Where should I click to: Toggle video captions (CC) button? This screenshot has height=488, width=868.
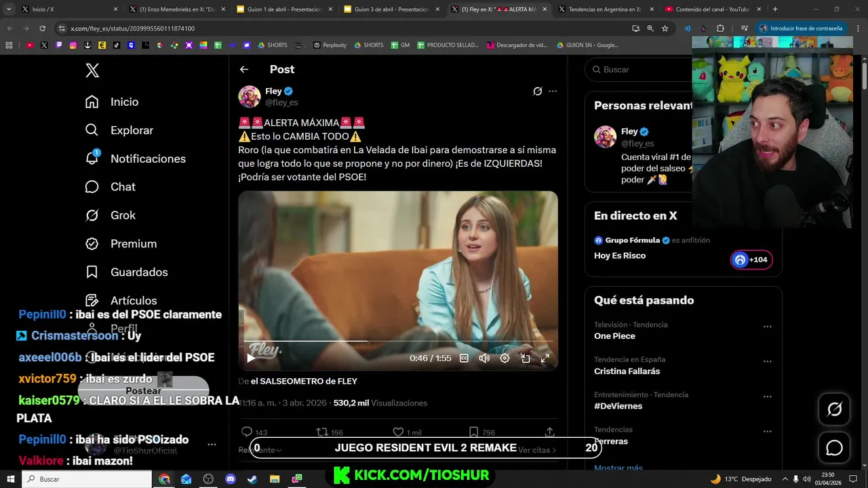click(464, 358)
